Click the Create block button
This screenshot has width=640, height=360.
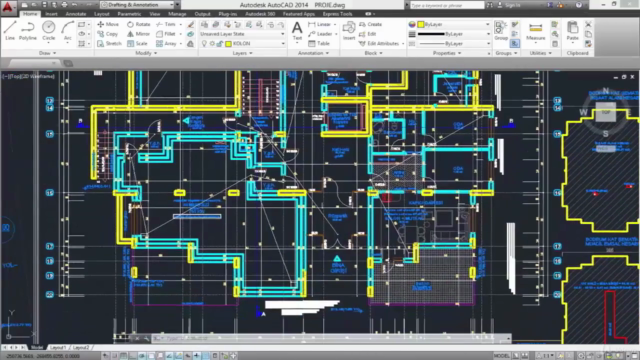[x=370, y=24]
